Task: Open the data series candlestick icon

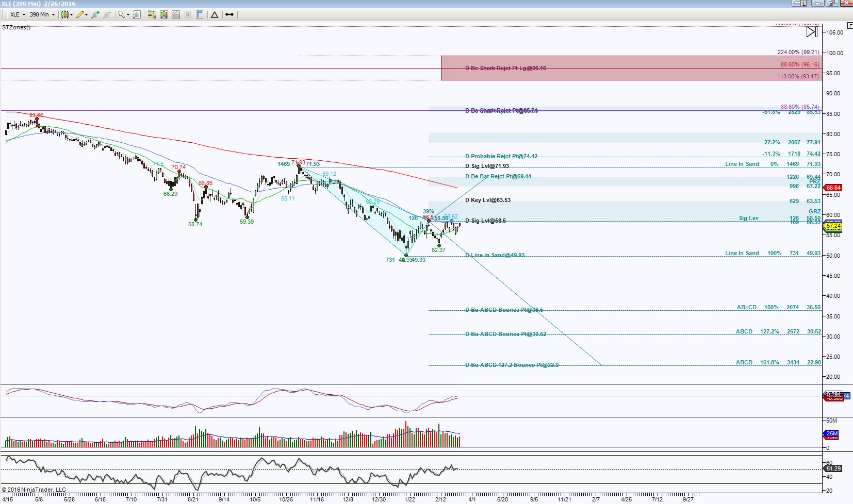Action: tap(164, 14)
